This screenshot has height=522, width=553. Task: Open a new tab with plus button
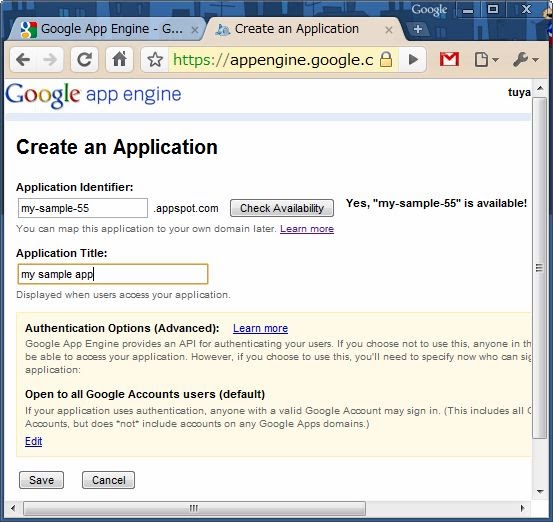(x=418, y=29)
